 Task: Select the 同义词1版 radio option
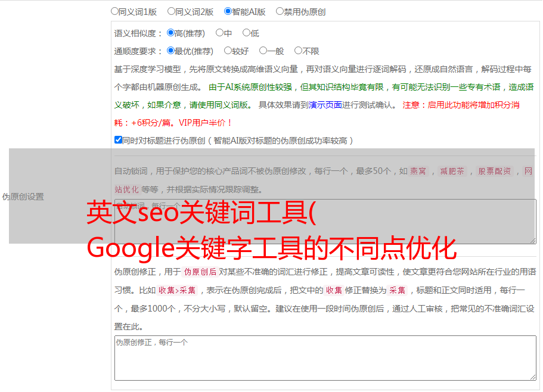(114, 11)
